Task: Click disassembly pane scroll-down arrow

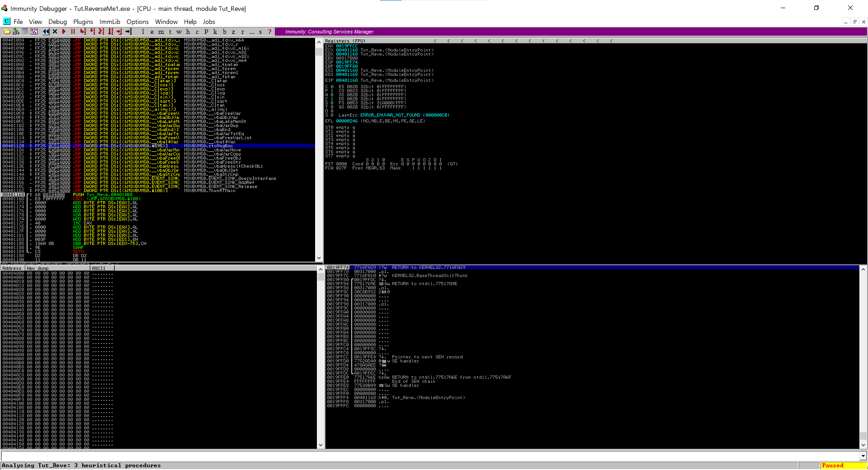Action: pyautogui.click(x=319, y=258)
